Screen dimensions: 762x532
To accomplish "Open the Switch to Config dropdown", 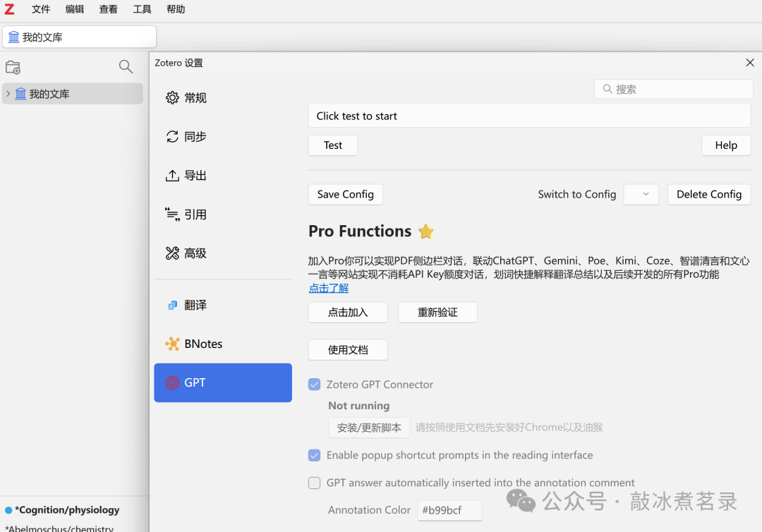I will 641,194.
